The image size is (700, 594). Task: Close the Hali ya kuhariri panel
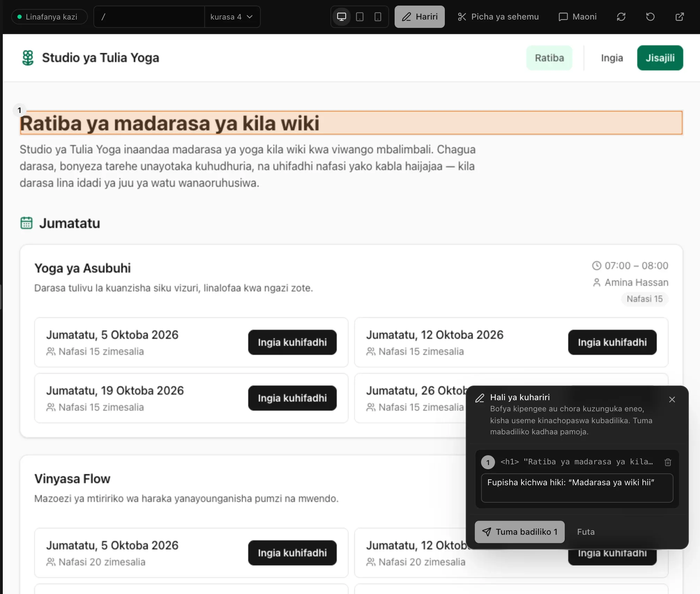pyautogui.click(x=672, y=399)
